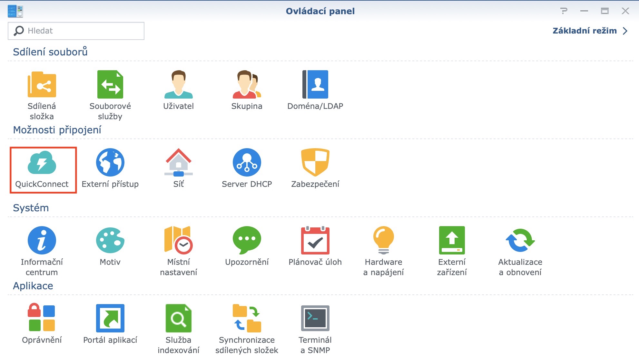Switch to Základní režim
The width and height of the screenshot is (639, 364).
point(586,31)
